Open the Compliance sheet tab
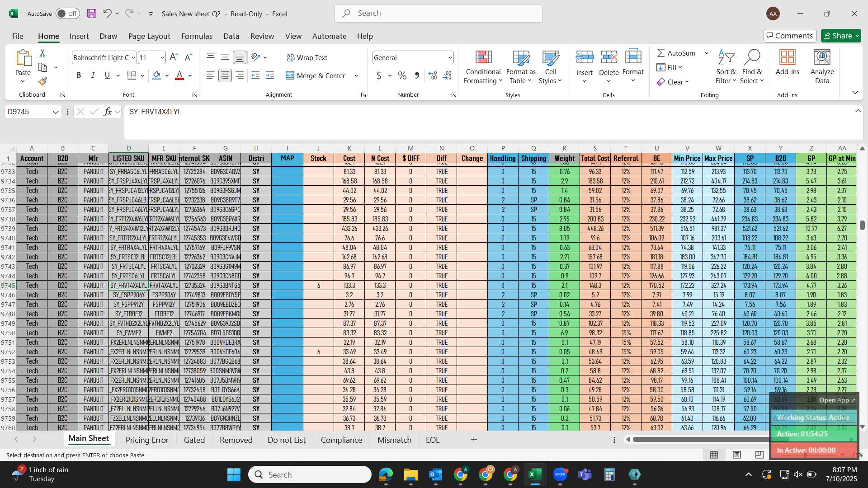The width and height of the screenshot is (868, 488). [x=341, y=440]
